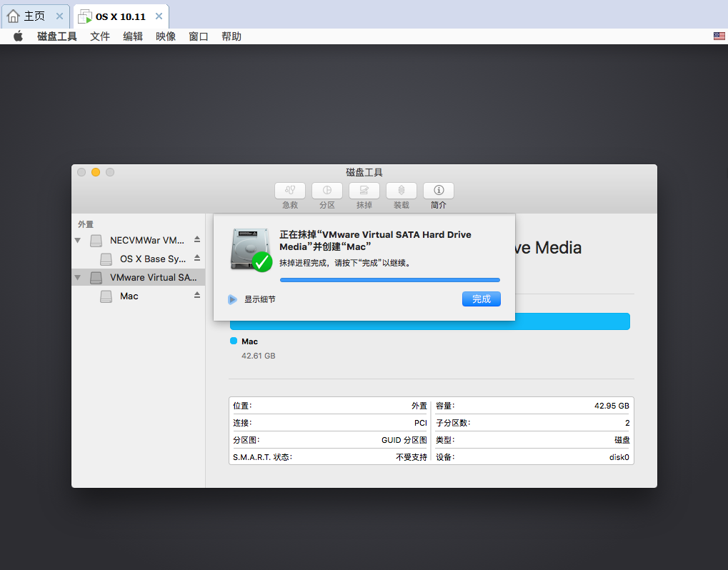
Task: Switch to the 主页 tab
Action: pyautogui.click(x=36, y=16)
